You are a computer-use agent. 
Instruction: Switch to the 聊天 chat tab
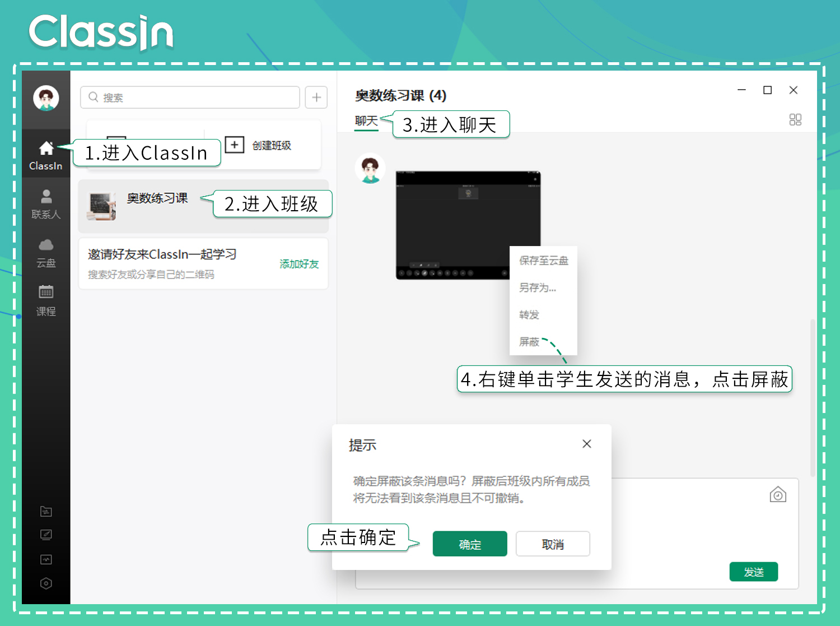coord(366,120)
